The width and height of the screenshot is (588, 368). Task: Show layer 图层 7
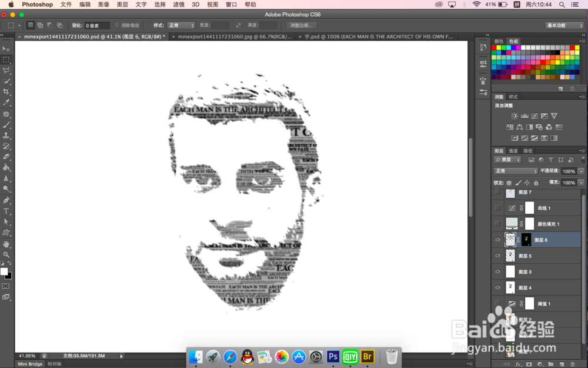[x=497, y=193]
